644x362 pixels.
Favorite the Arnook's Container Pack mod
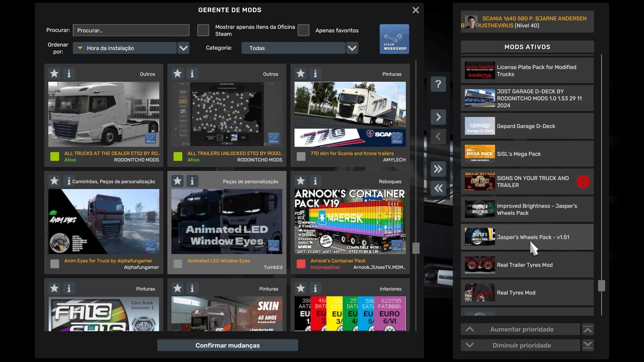pos(301,181)
